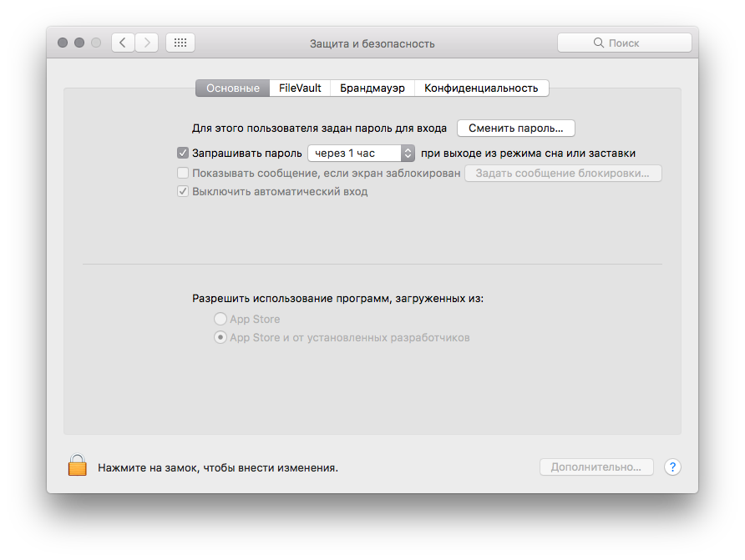
Task: Switch to the Основные tab
Action: point(233,88)
